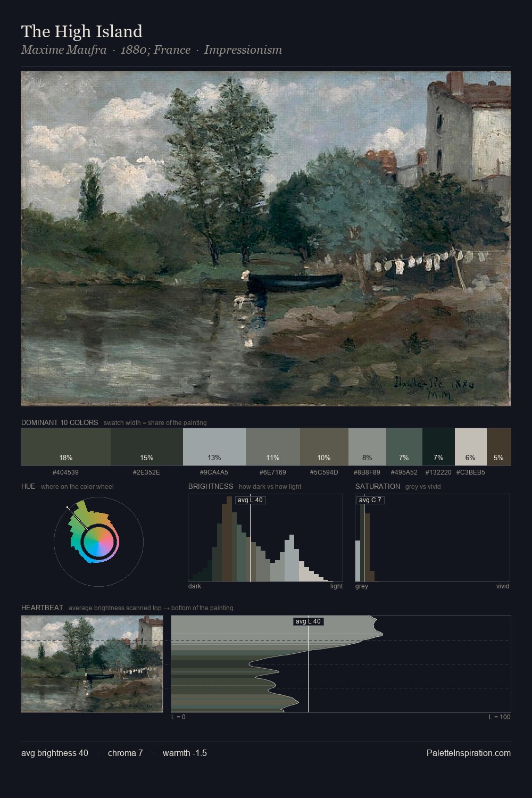Click the hue color wheel center
Image resolution: width=532 pixels, height=798 pixels.
coord(98,542)
